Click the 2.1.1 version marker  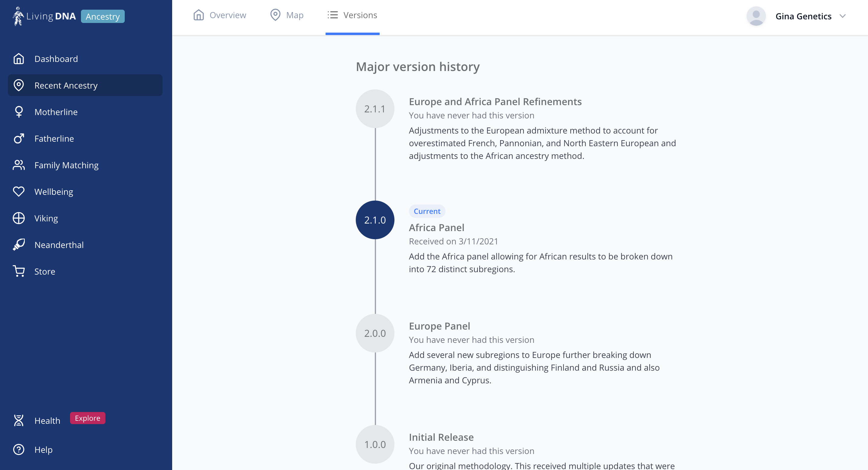point(375,109)
